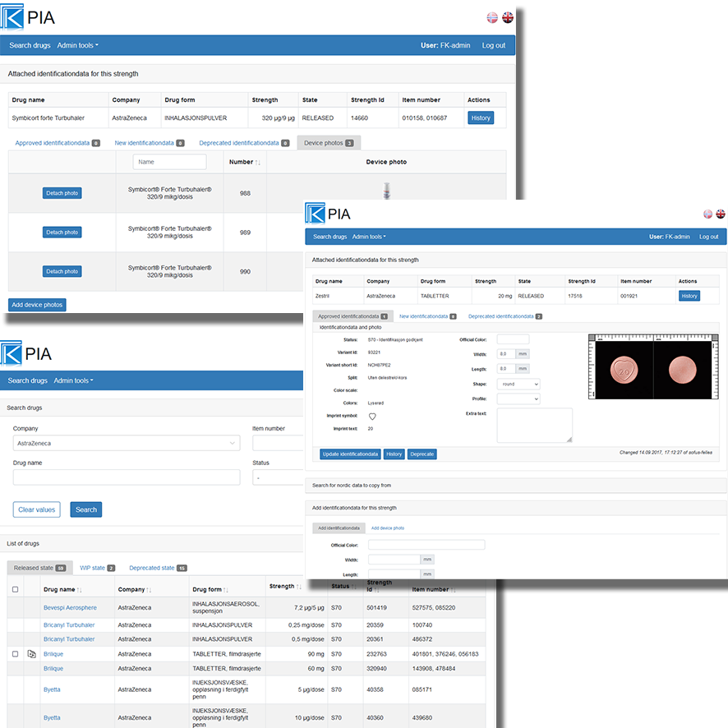Click the Official Color field for Zestril
This screenshot has height=728, width=728.
513,339
